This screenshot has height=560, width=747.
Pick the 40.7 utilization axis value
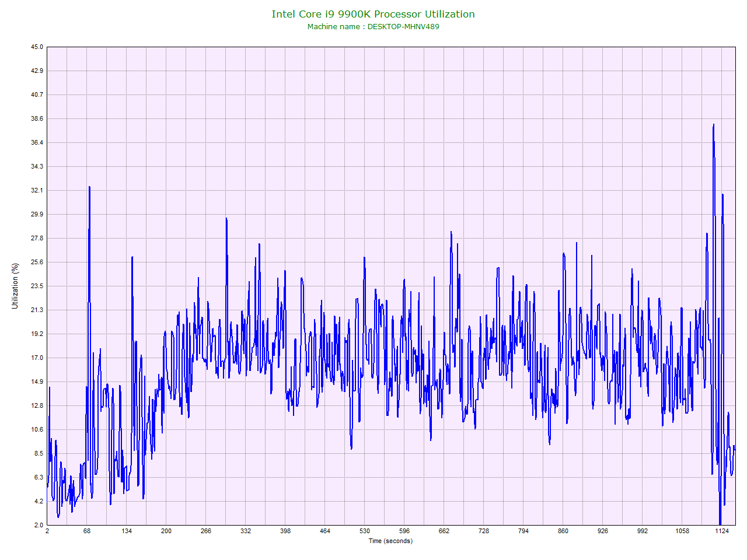37,94
